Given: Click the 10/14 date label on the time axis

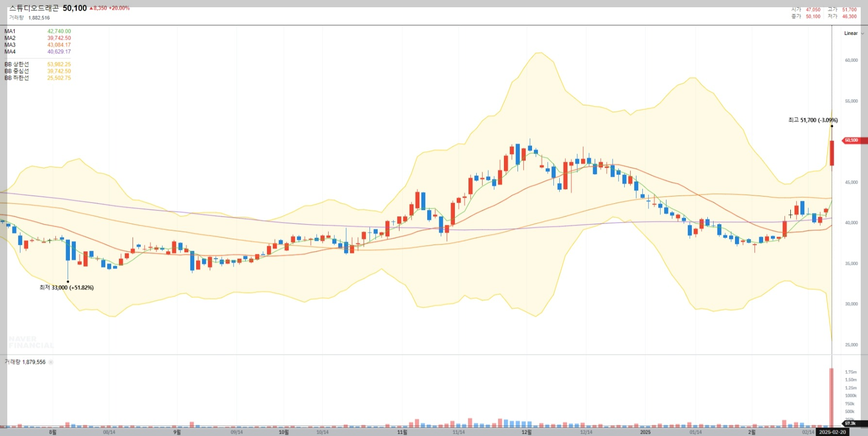Looking at the screenshot, I should (322, 432).
